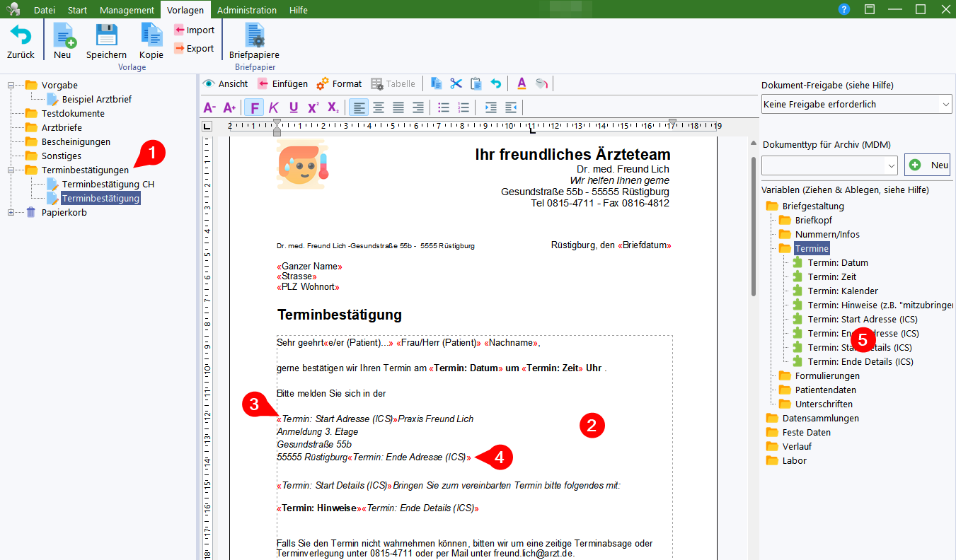The height and width of the screenshot is (560, 956).
Task: Open the Briefpapiere stationery settings
Action: point(254,41)
